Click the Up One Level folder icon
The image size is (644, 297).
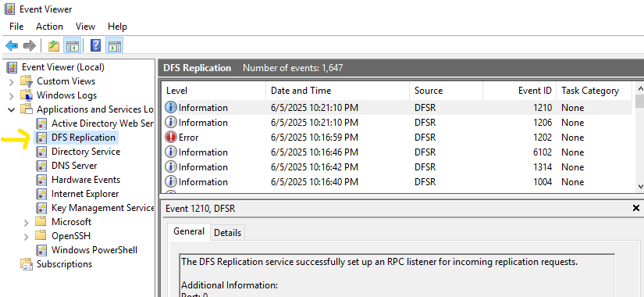tap(54, 45)
